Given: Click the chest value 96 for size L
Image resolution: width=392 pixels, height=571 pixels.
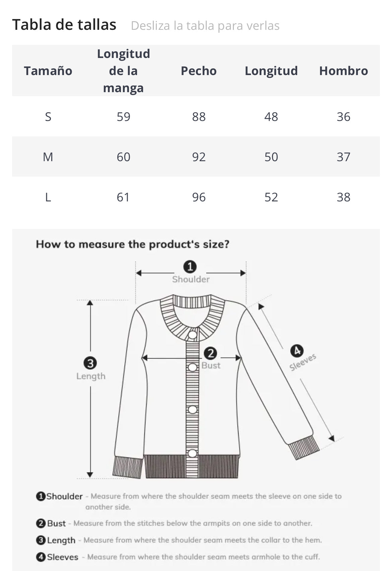Looking at the screenshot, I should click(199, 197).
